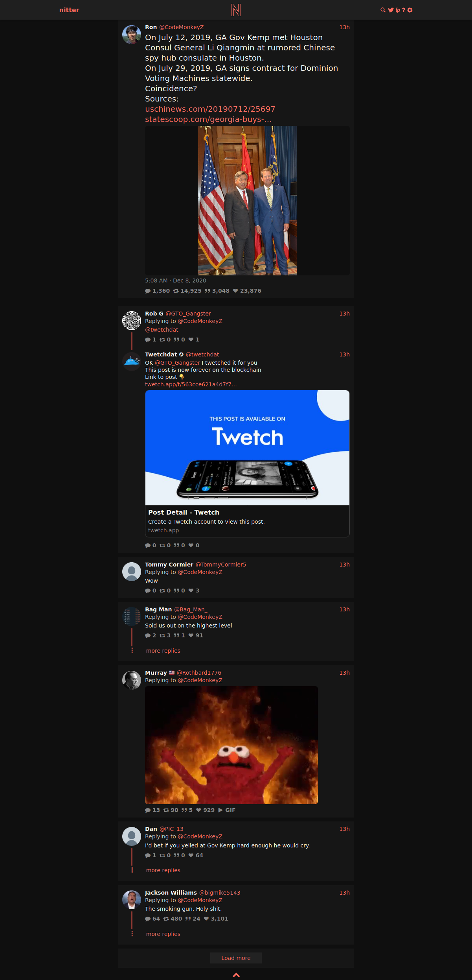Screen dimensions: 472x980
Task: Open Rob G's QR-pattern avatar
Action: click(132, 321)
